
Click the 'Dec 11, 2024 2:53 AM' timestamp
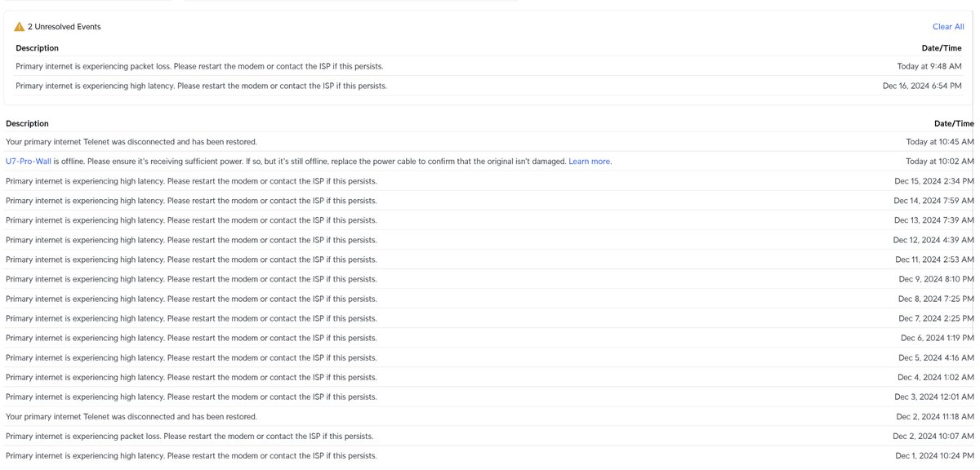[935, 259]
